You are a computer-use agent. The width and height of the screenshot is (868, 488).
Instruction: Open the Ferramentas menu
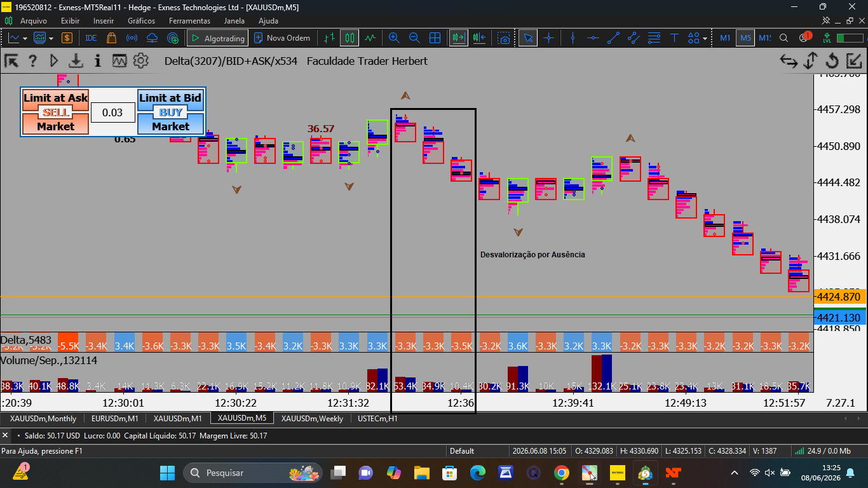pyautogui.click(x=189, y=21)
